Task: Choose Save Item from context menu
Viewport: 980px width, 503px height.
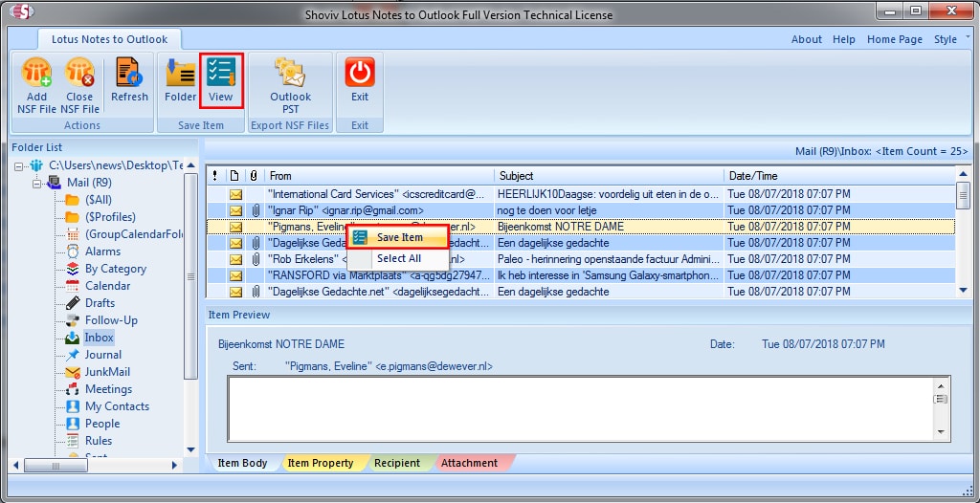Action: coord(397,237)
